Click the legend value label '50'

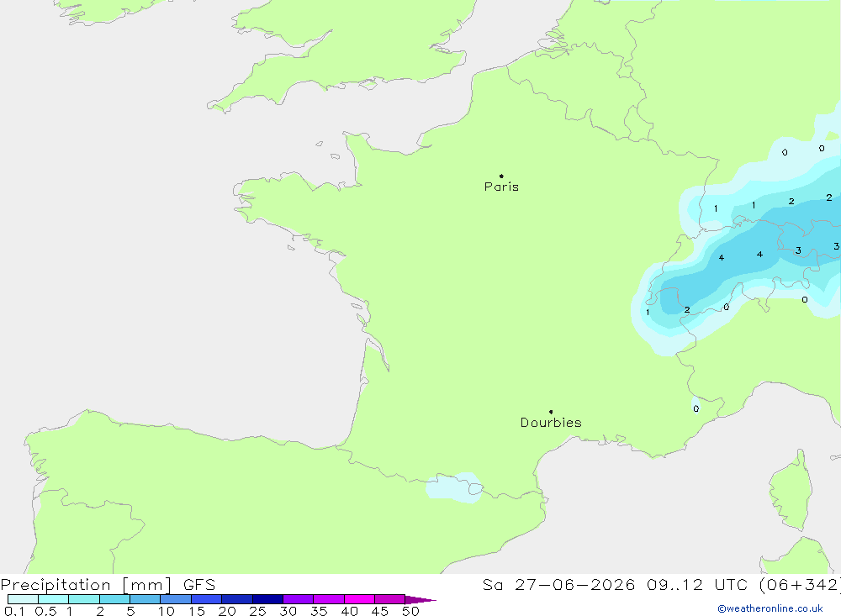[x=410, y=611]
